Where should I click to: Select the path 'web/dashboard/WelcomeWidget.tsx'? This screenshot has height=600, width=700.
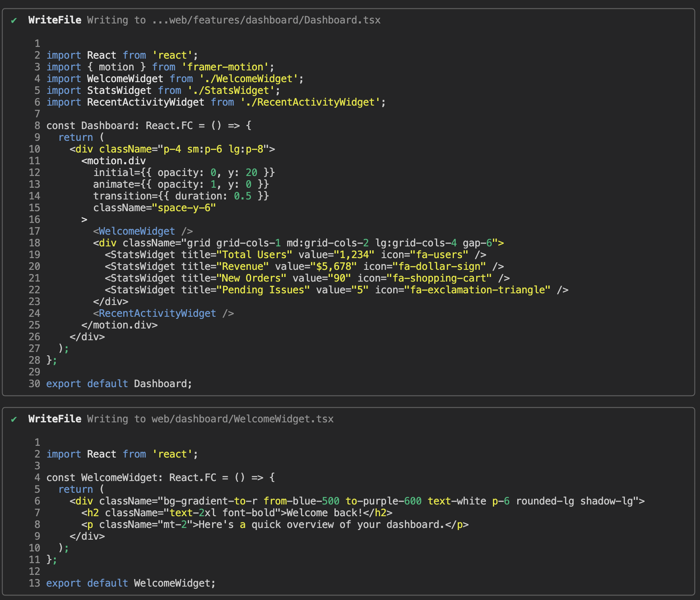(243, 419)
